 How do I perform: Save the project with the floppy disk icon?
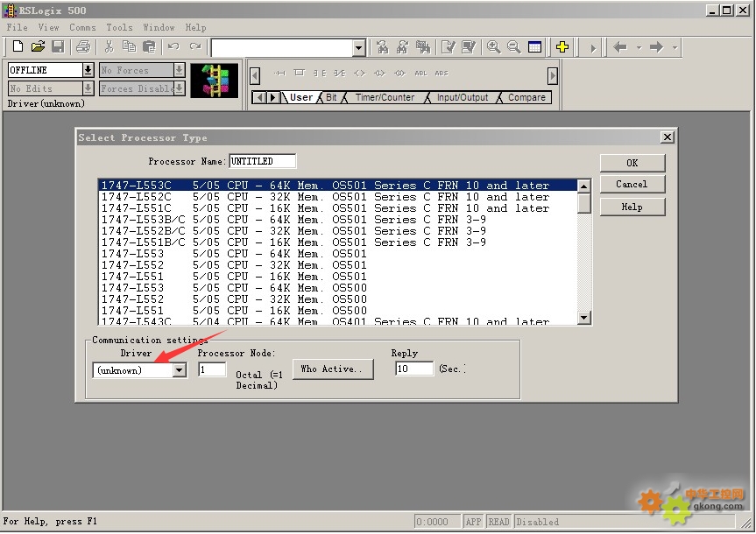click(x=58, y=46)
